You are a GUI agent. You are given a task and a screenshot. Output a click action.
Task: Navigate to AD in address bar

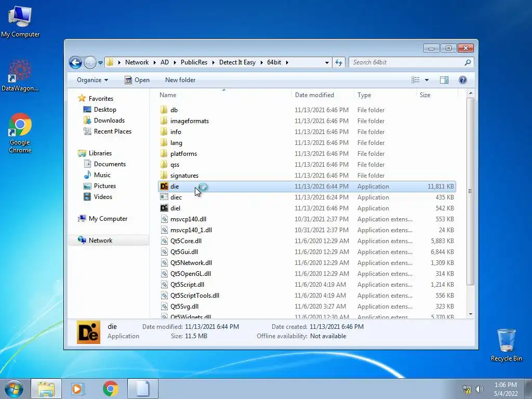coord(165,62)
